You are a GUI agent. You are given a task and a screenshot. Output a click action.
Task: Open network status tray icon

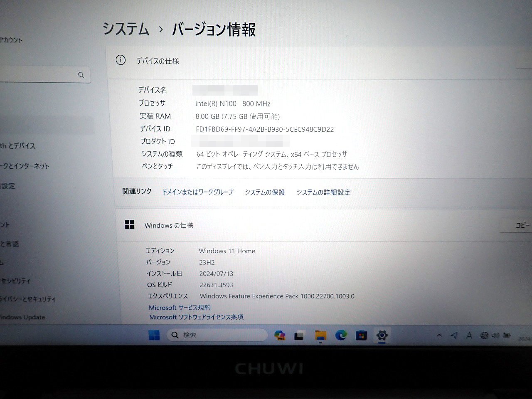(484, 335)
